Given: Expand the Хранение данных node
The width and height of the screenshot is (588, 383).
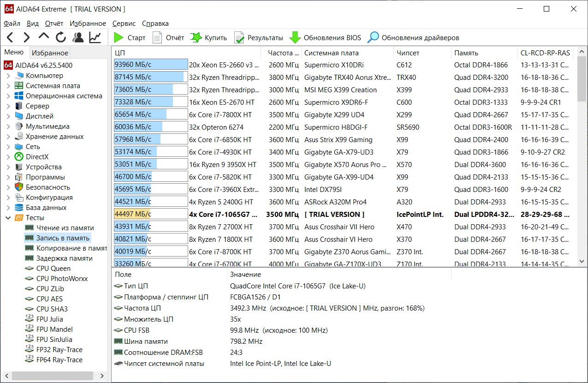Looking at the screenshot, I should (x=8, y=137).
